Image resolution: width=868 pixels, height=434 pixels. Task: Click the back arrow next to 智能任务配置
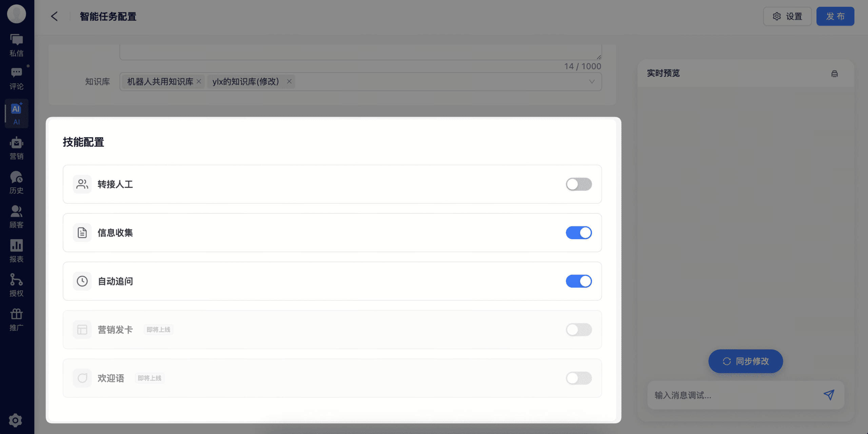click(54, 16)
